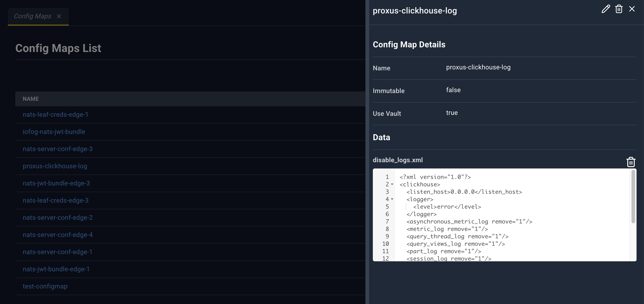The height and width of the screenshot is (304, 644).
Task: Edit the proxus-clickhouse-log config map with the pencil icon
Action: [x=606, y=9]
